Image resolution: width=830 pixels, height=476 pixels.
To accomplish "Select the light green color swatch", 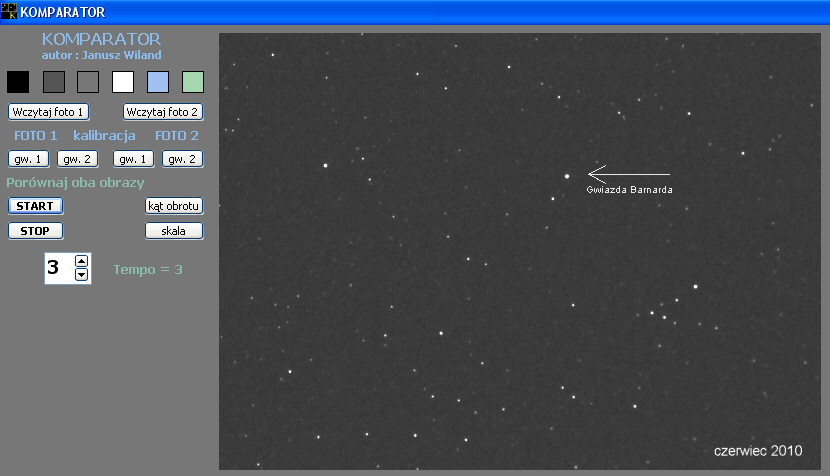I will 193,82.
